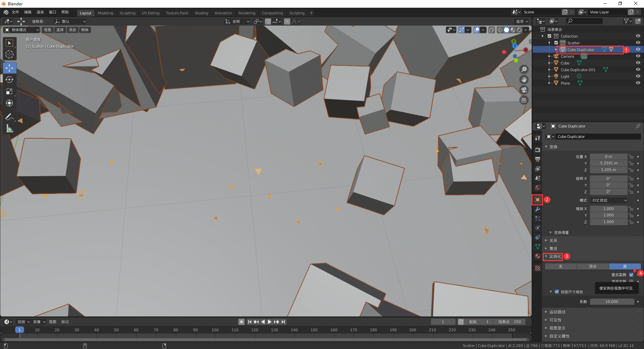
Task: Activate the Scale tool
Action: tap(9, 91)
